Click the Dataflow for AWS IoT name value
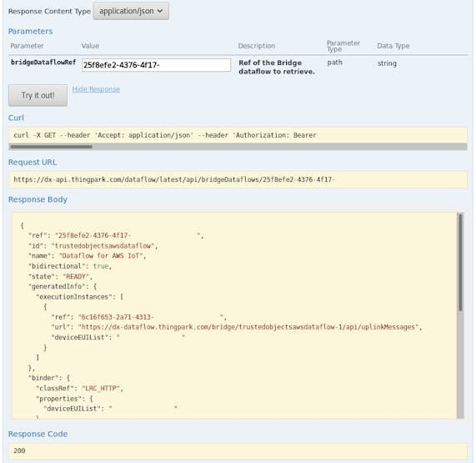 [101, 256]
